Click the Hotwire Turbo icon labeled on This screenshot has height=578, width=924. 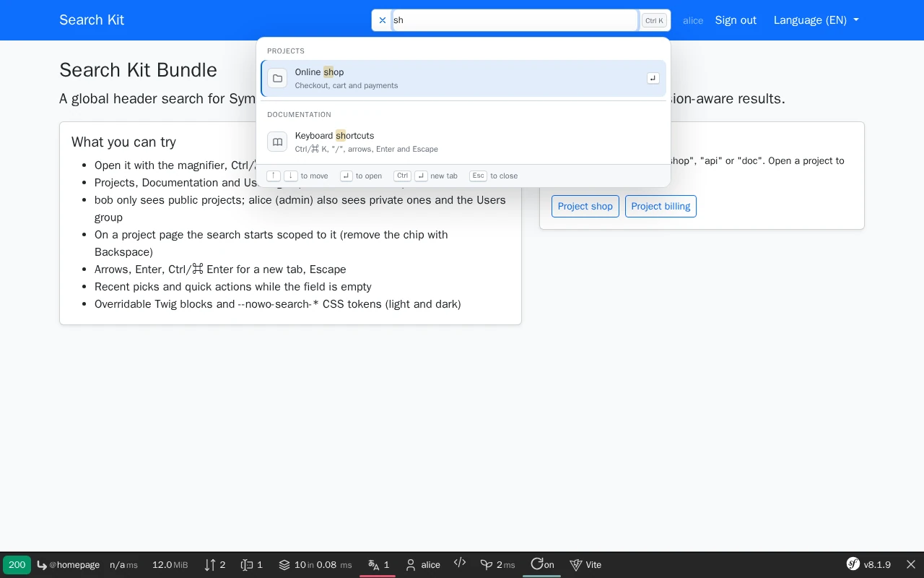[542, 565]
